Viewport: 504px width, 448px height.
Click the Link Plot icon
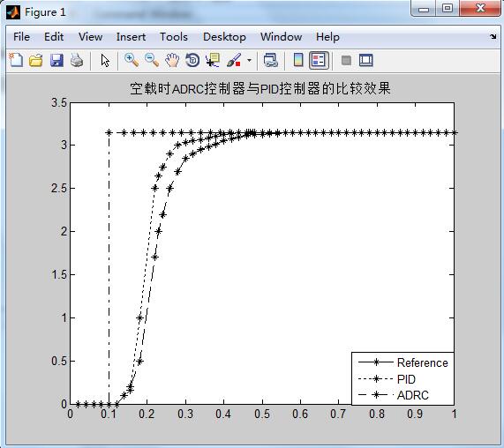tap(270, 60)
